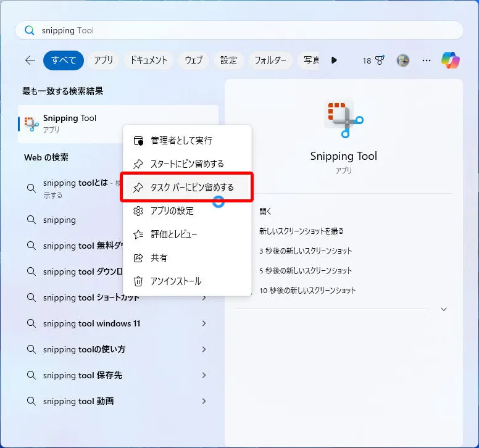Click search icon beside 'snipping tool 動画'

click(31, 401)
